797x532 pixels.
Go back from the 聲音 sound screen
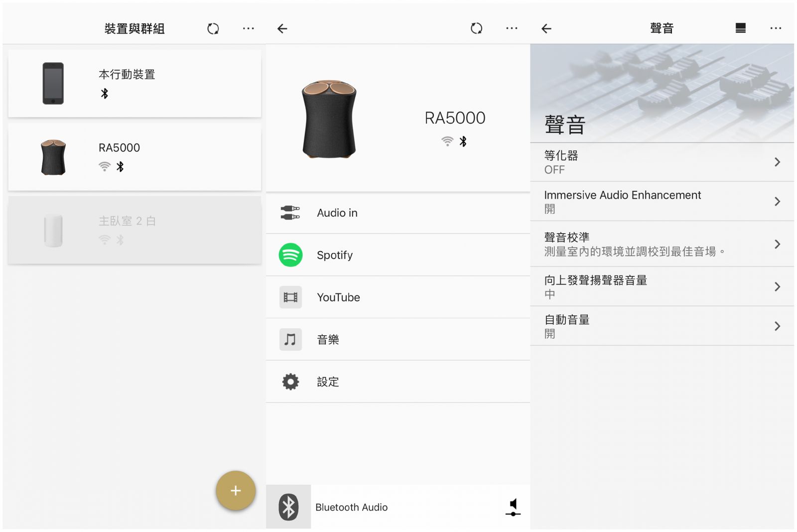click(546, 29)
